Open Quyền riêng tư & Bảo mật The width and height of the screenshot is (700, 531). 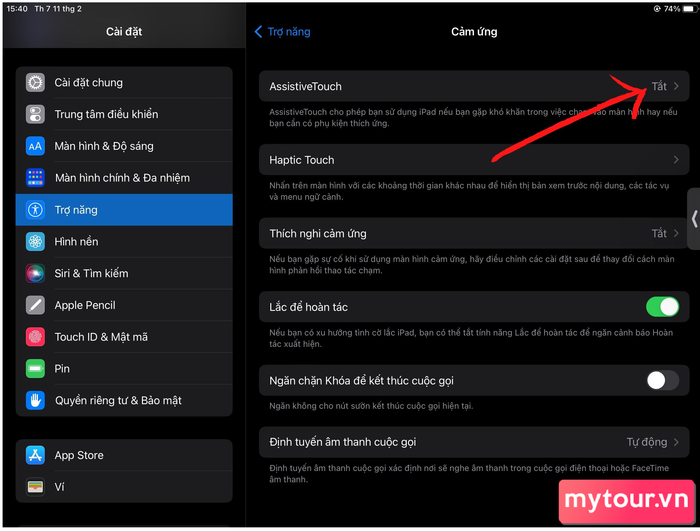click(124, 401)
